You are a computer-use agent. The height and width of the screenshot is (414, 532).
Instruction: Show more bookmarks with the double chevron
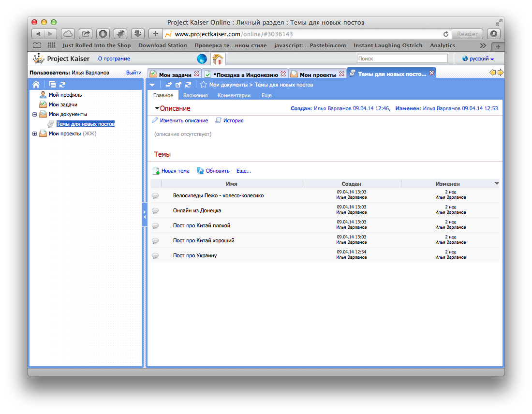tap(483, 45)
